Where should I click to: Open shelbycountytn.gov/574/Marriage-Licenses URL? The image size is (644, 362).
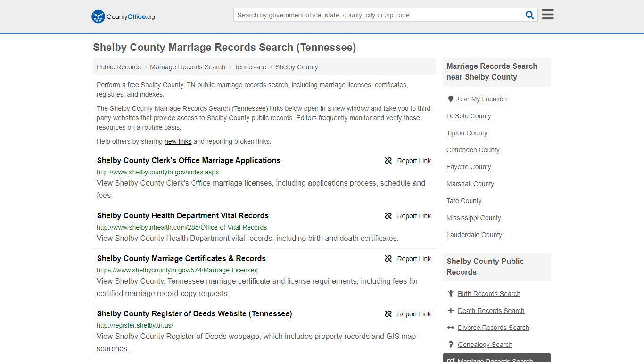(x=177, y=270)
